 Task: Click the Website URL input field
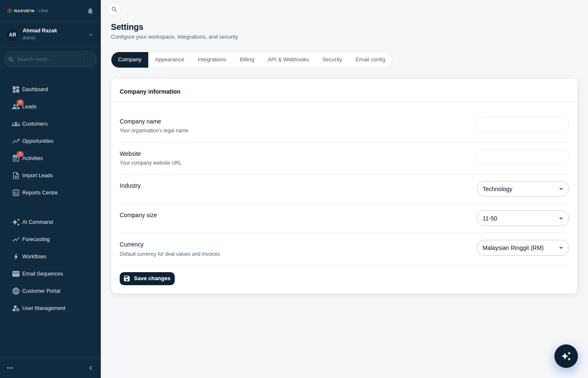[x=523, y=157]
